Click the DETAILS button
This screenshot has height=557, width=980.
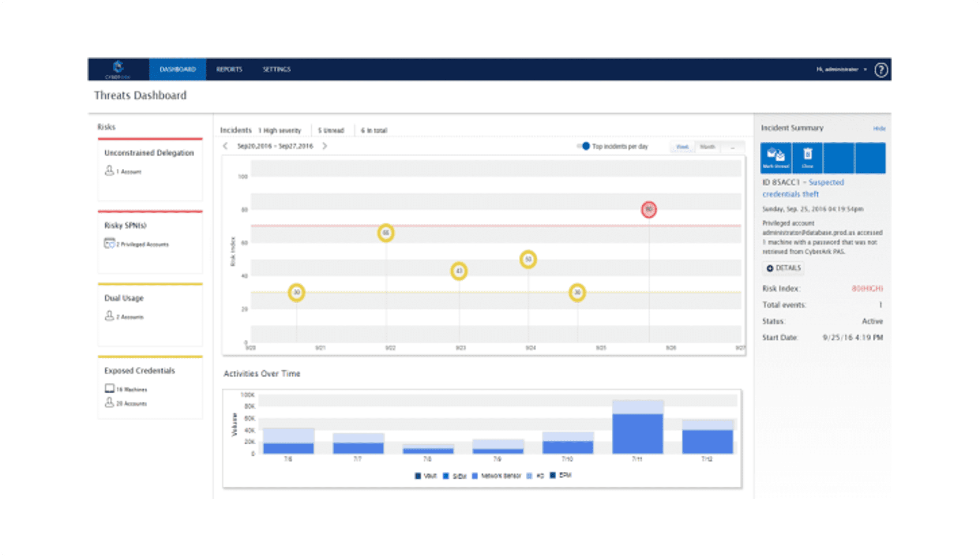(784, 268)
